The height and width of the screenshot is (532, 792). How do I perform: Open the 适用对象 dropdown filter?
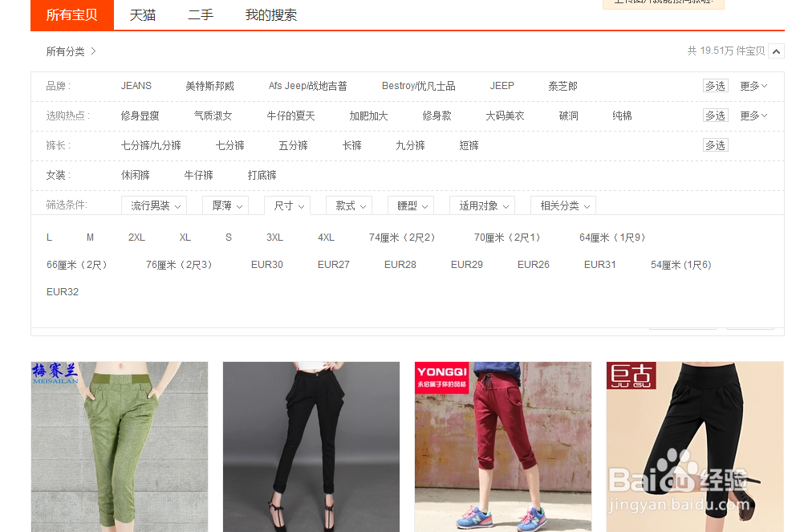coord(481,205)
